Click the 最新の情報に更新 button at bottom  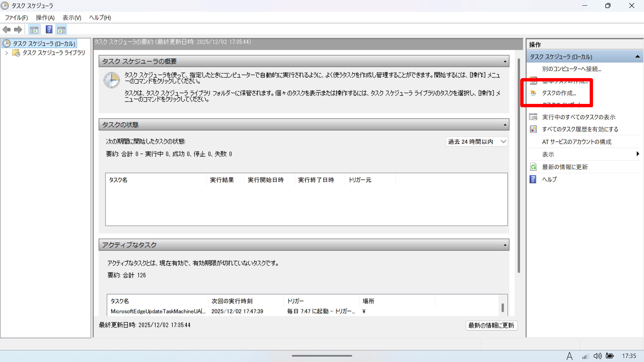pyautogui.click(x=491, y=325)
